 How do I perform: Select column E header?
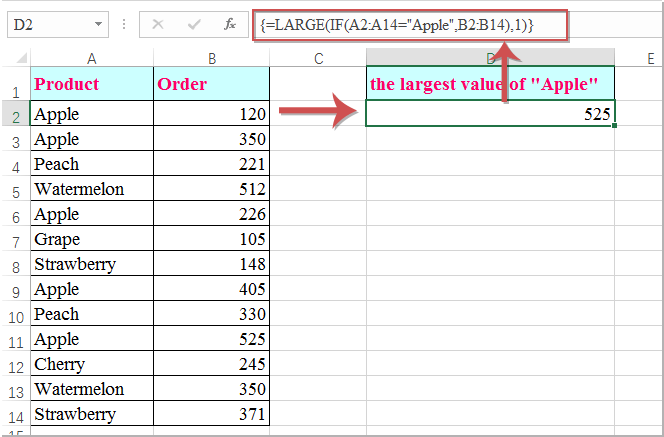click(637, 59)
